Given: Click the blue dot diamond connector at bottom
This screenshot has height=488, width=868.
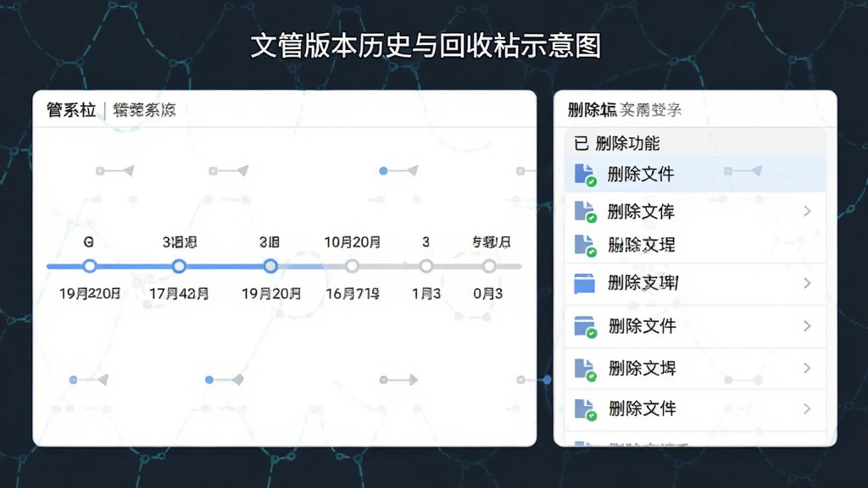Looking at the screenshot, I should pos(224,380).
